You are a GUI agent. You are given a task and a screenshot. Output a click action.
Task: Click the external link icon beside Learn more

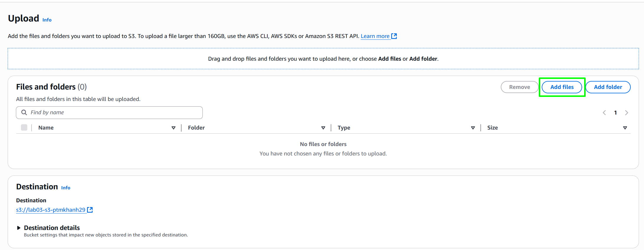click(x=394, y=36)
